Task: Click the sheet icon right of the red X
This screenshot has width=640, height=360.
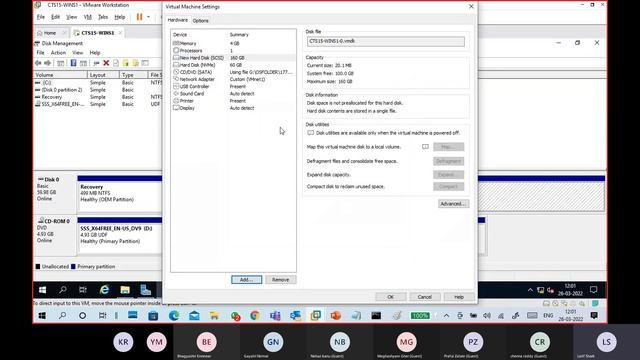Action: [116, 63]
